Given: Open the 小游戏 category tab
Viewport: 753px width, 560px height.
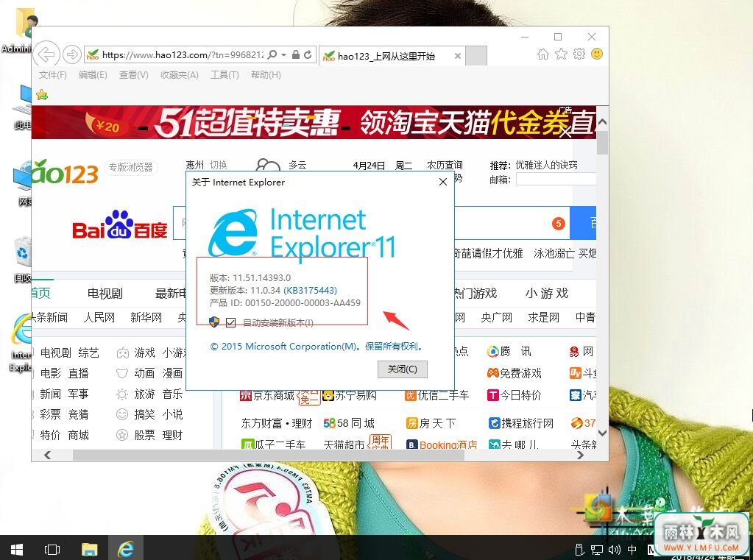Looking at the screenshot, I should [x=546, y=293].
